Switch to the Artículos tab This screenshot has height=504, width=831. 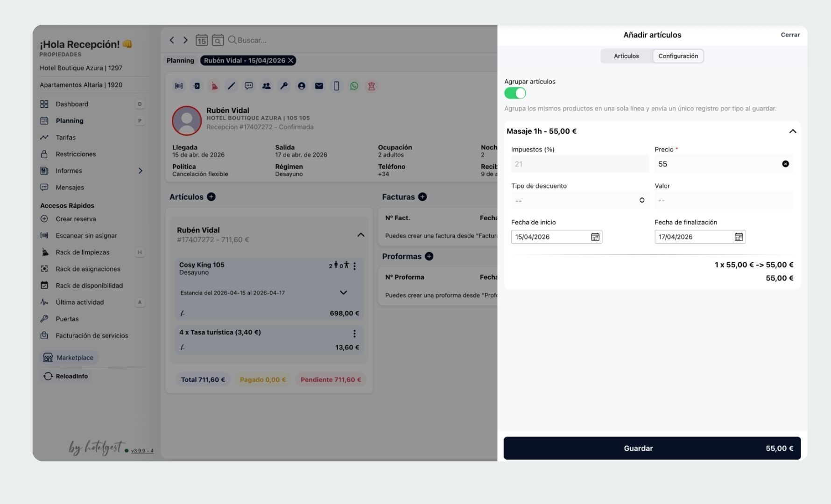627,56
